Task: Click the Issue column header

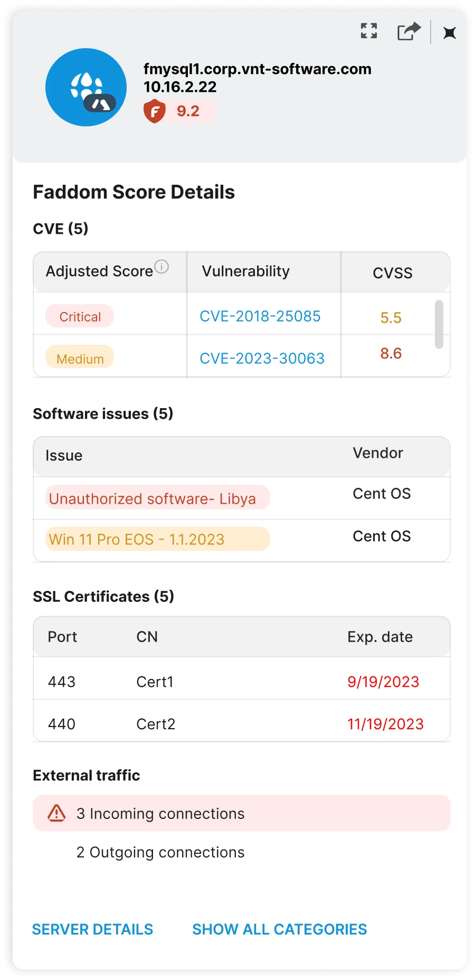Action: (x=64, y=456)
